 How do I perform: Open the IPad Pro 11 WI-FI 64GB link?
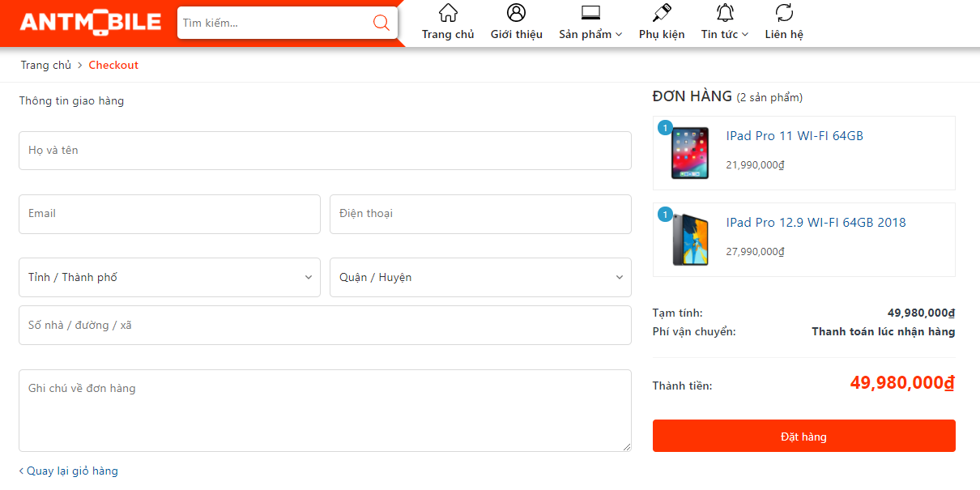pos(795,136)
